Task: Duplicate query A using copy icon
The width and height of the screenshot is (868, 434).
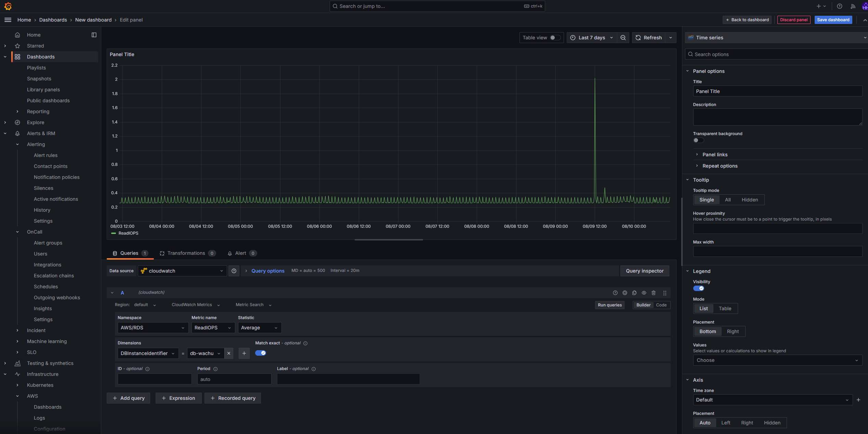Action: [x=634, y=293]
